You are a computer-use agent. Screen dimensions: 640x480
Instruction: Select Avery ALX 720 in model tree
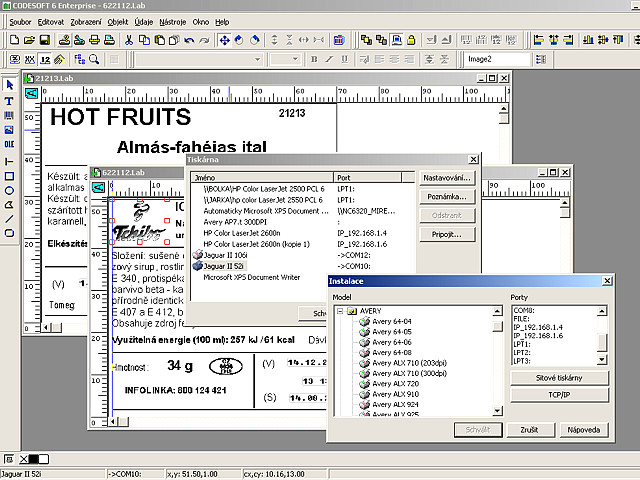pyautogui.click(x=396, y=384)
